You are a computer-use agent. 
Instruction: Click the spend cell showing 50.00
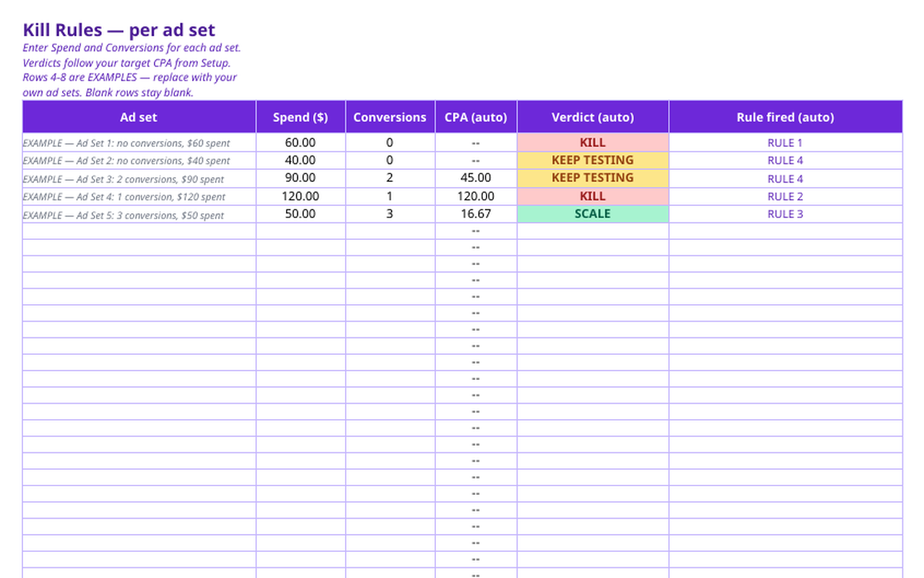300,215
